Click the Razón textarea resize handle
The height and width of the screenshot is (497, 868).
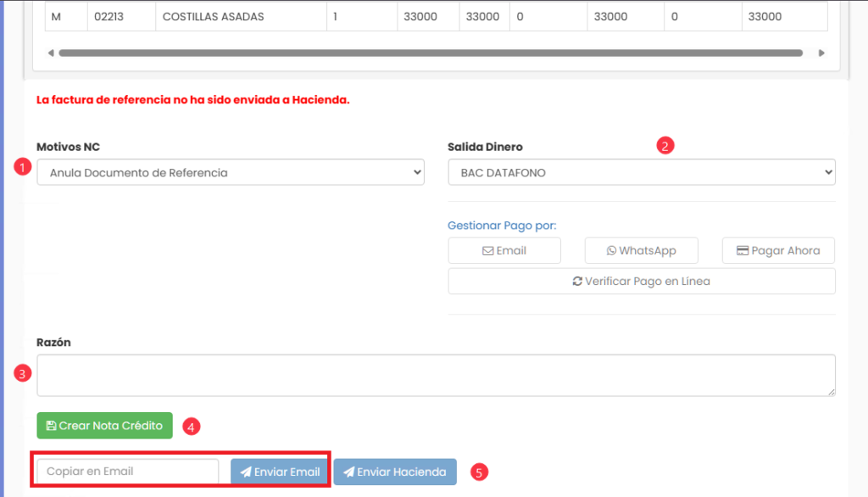(x=832, y=392)
